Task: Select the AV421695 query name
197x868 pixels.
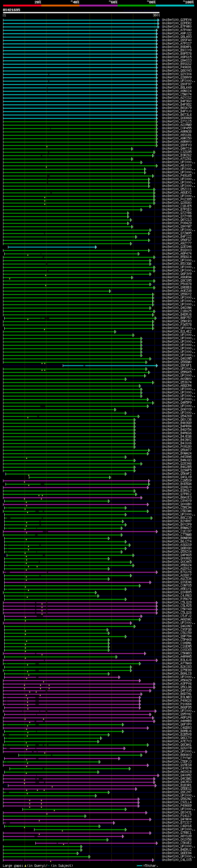Action: [x=11, y=10]
